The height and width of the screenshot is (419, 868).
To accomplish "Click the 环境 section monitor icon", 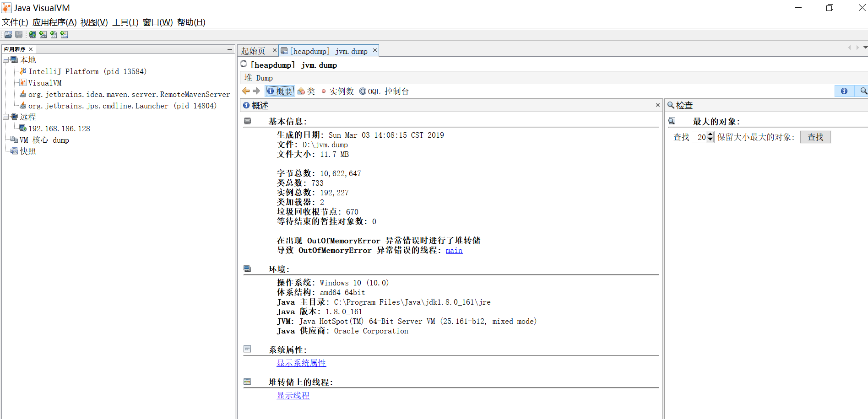I will pyautogui.click(x=248, y=269).
